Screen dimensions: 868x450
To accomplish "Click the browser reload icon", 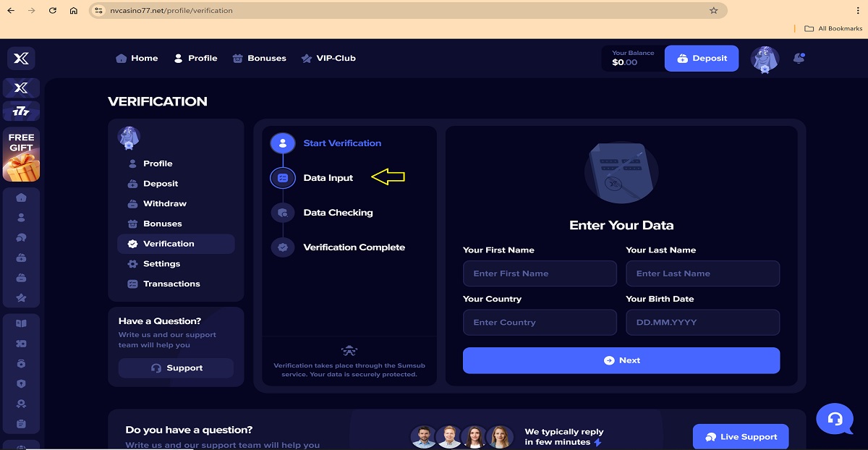I will [53, 11].
